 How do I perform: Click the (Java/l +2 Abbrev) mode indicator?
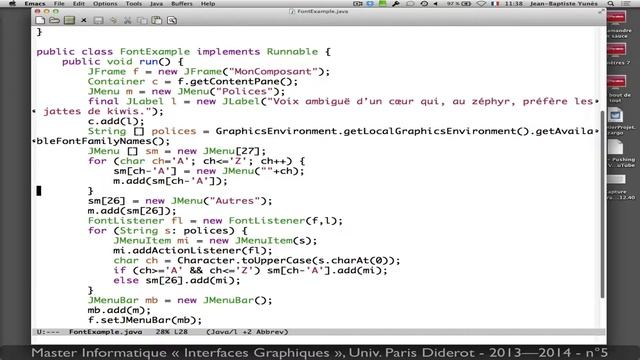[x=247, y=332]
